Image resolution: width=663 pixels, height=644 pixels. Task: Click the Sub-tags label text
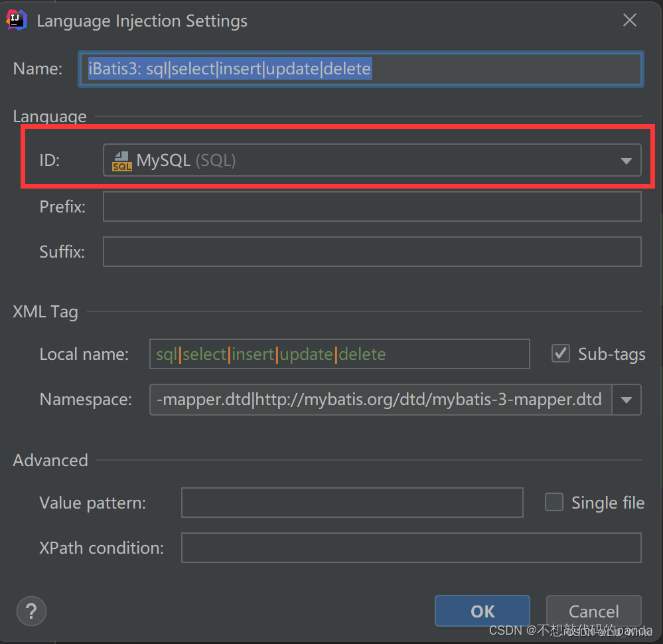pos(611,355)
